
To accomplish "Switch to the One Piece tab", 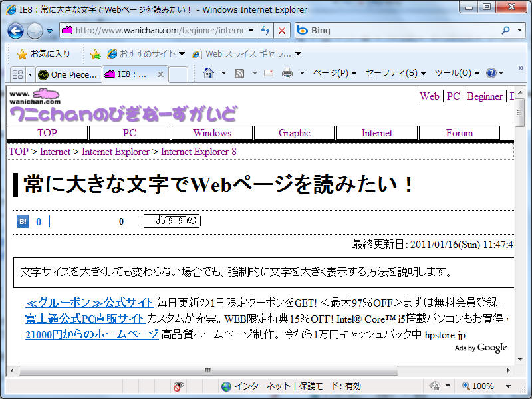I will 69,74.
